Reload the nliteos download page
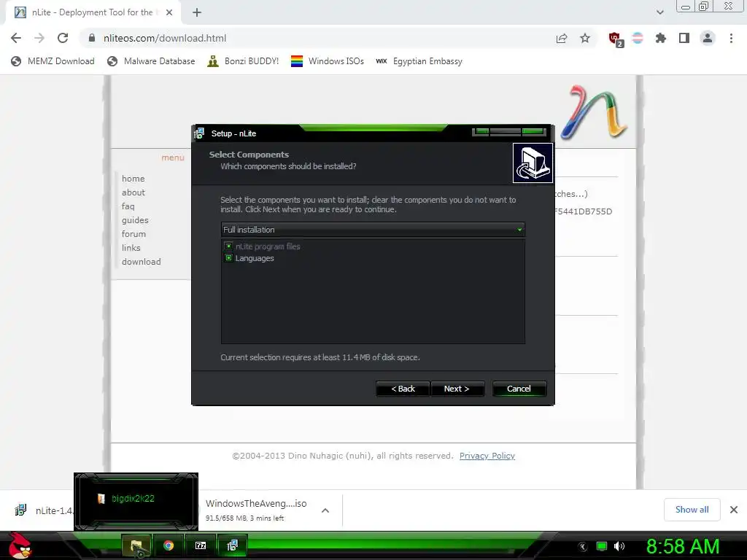Viewport: 747px width, 560px height. tap(63, 38)
